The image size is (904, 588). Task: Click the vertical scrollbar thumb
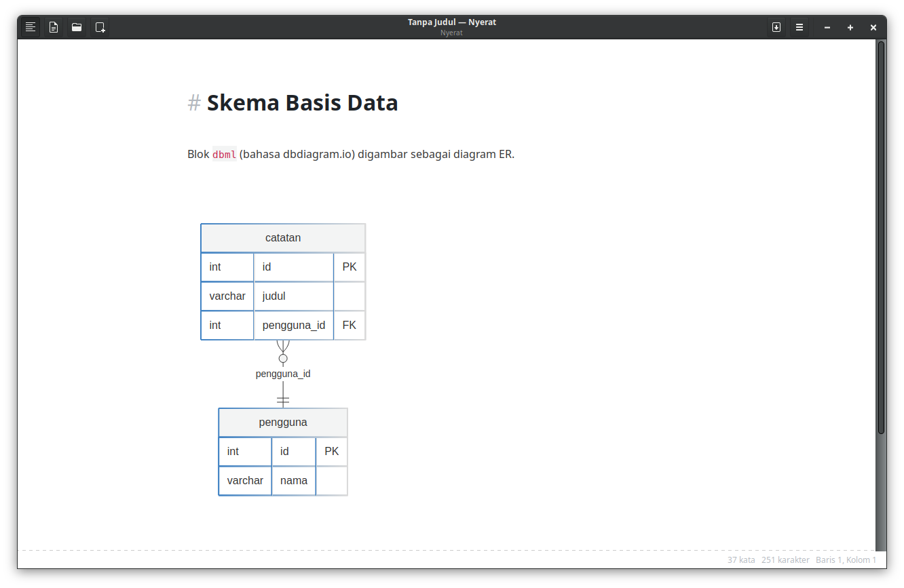(881, 237)
